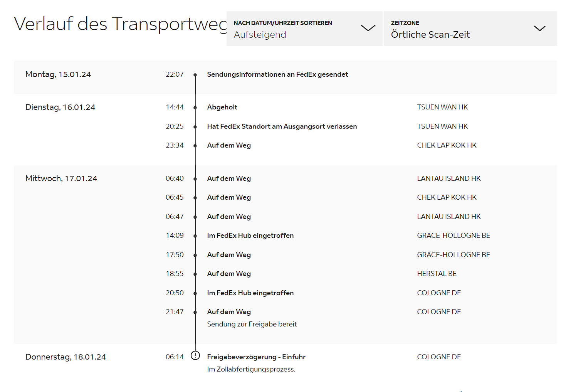Click the chevron beside Örtliche Scan-Zeit
561x392 pixels.
[539, 29]
